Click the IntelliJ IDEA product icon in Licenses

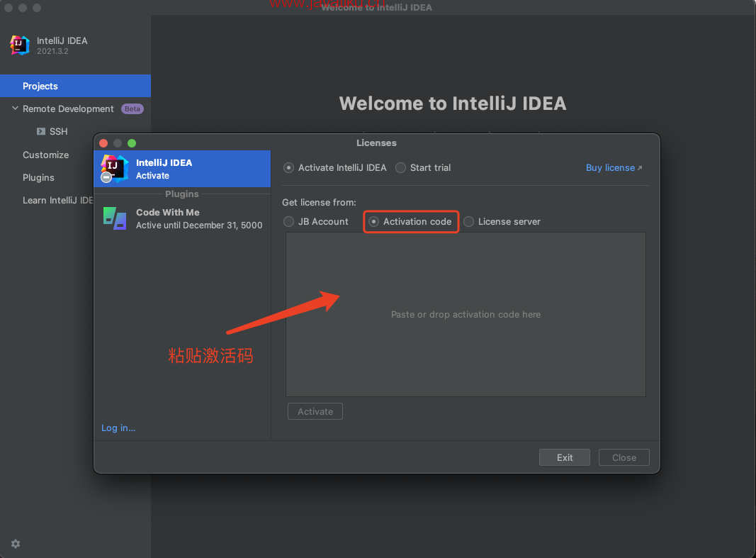pyautogui.click(x=114, y=169)
